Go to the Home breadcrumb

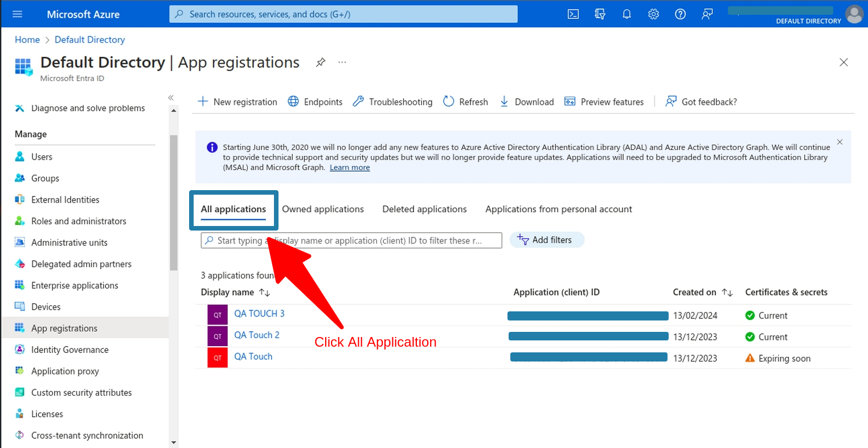pyautogui.click(x=27, y=40)
